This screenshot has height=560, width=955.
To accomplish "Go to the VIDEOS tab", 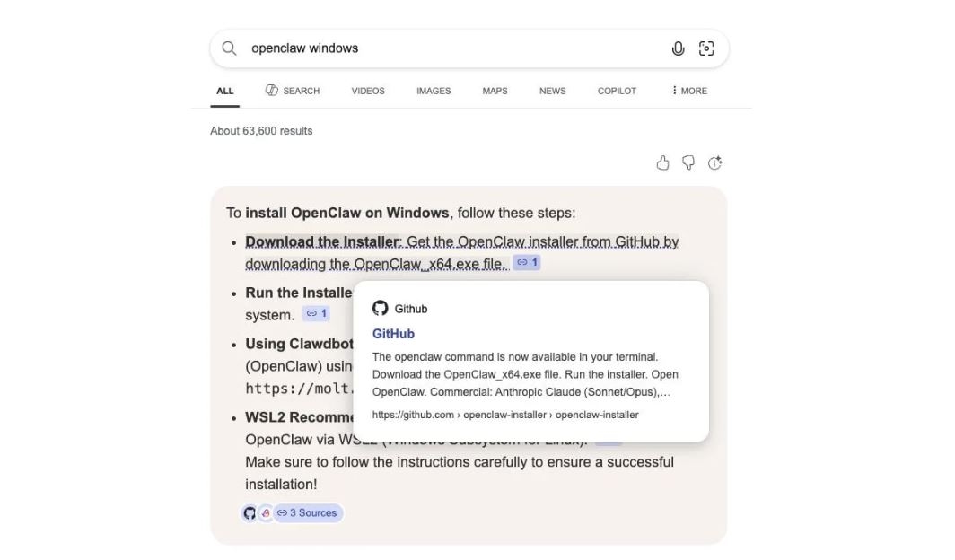I will tap(367, 90).
